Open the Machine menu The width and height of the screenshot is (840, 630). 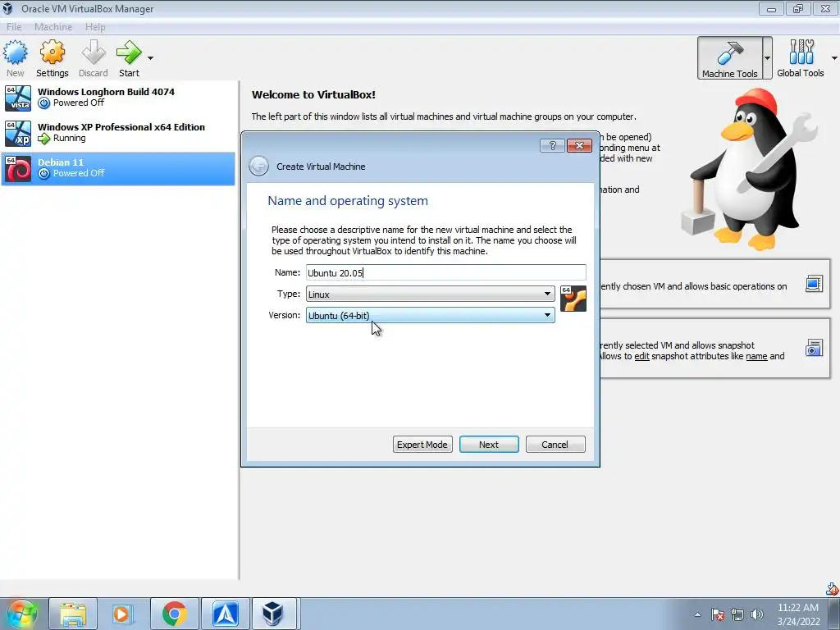[53, 27]
